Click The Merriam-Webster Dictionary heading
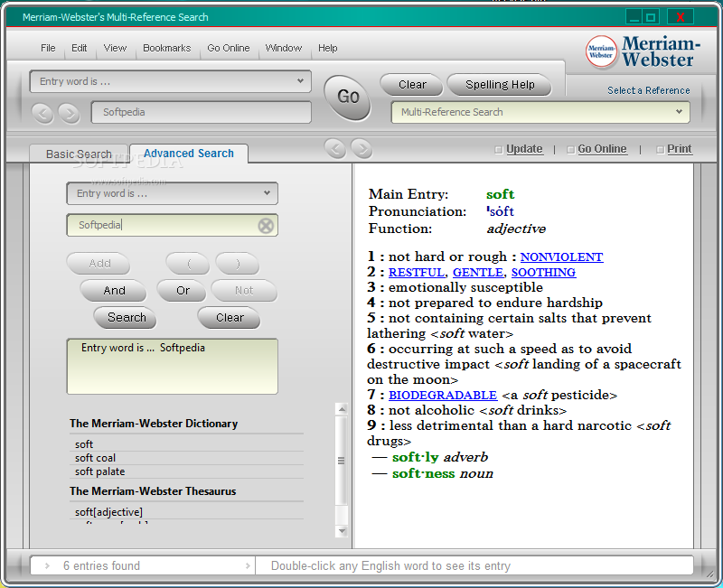Viewport: 723px width, 588px height. (154, 424)
